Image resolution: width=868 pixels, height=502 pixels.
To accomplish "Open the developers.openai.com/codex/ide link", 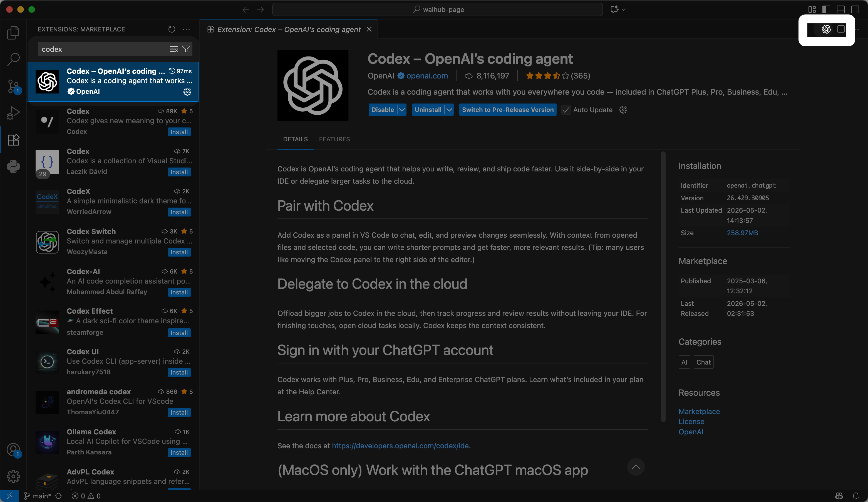I will pyautogui.click(x=400, y=446).
